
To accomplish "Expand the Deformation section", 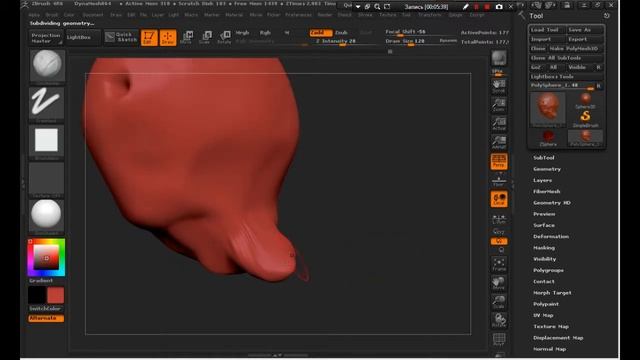I will (551, 237).
